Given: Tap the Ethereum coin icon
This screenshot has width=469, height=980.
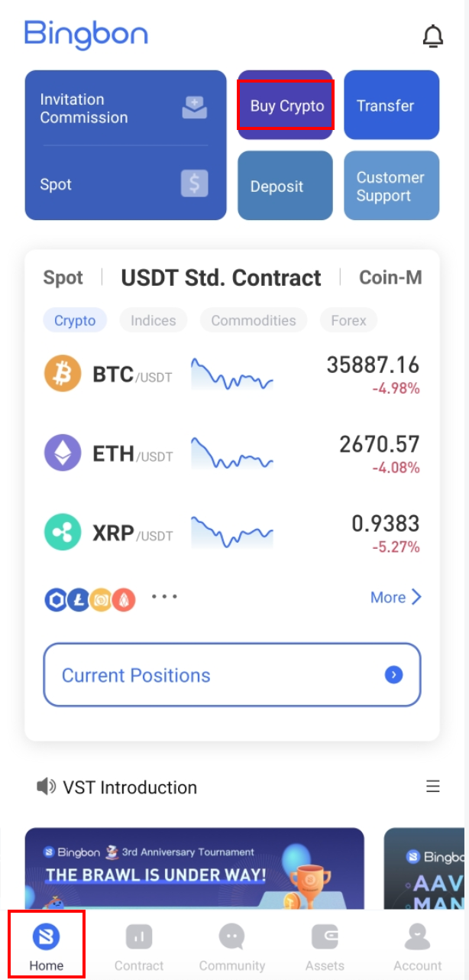Looking at the screenshot, I should [63, 453].
